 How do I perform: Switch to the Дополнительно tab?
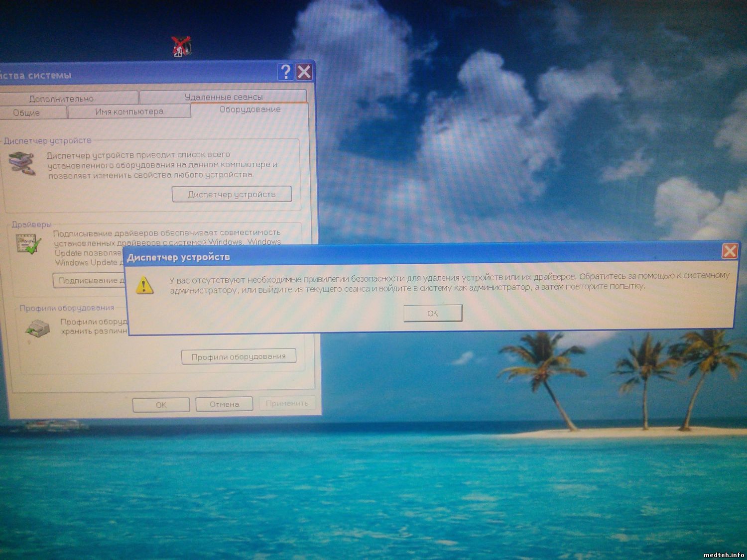[62, 99]
